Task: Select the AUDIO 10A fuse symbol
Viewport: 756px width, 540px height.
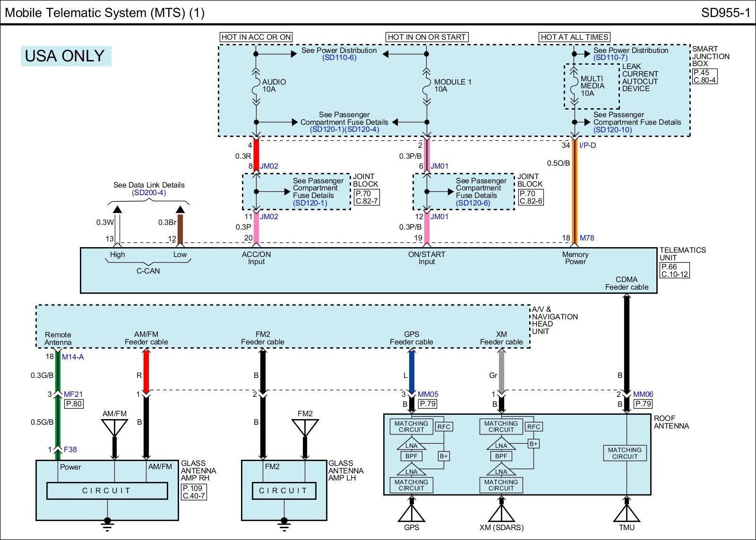Action: [256, 86]
